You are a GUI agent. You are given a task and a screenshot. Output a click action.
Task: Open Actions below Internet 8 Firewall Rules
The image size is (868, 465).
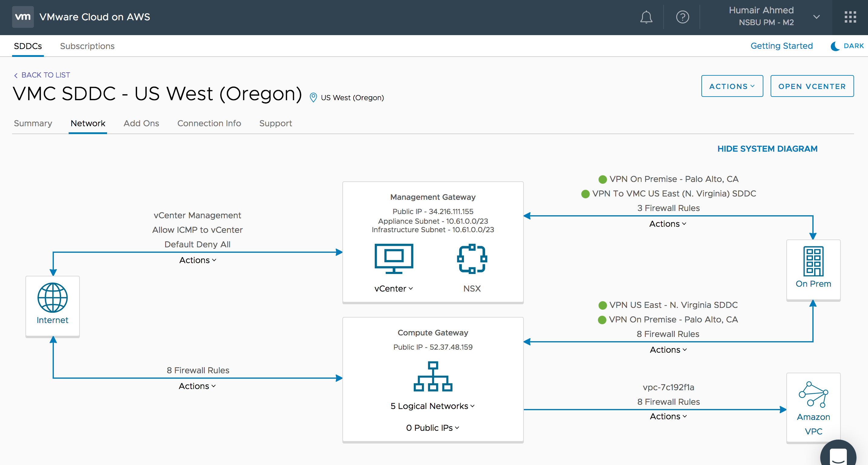[197, 386]
